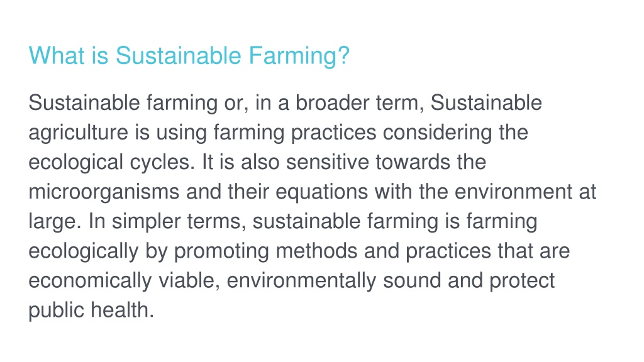Click the word 'towards' in the paragraph
This screenshot has height=362, width=644.
[x=413, y=162]
